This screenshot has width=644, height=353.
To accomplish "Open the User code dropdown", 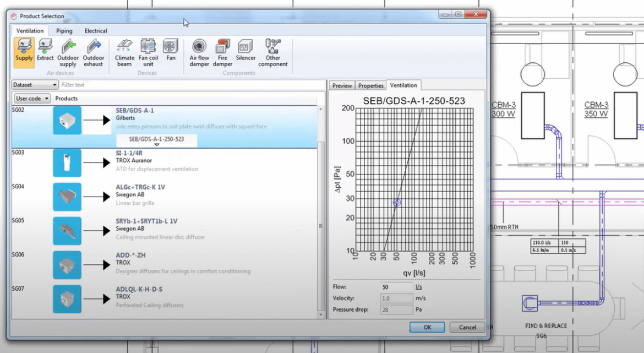I will pos(32,98).
